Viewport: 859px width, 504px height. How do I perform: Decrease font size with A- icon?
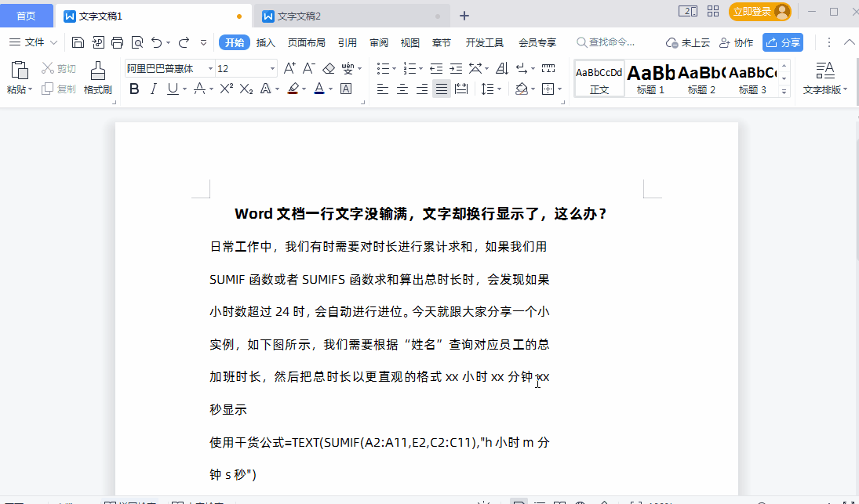[x=308, y=68]
